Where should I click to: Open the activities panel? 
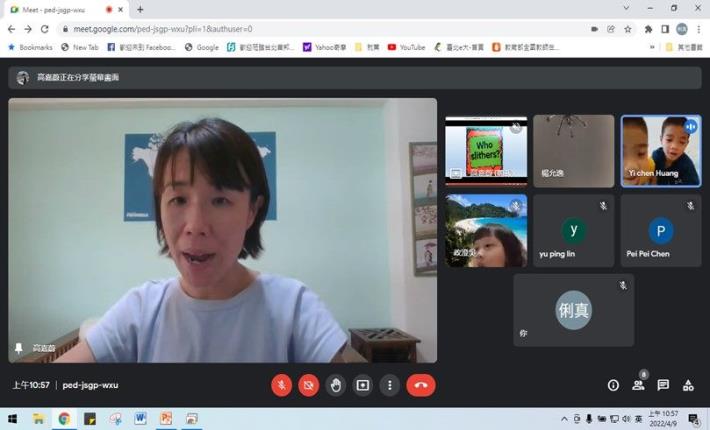(688, 385)
